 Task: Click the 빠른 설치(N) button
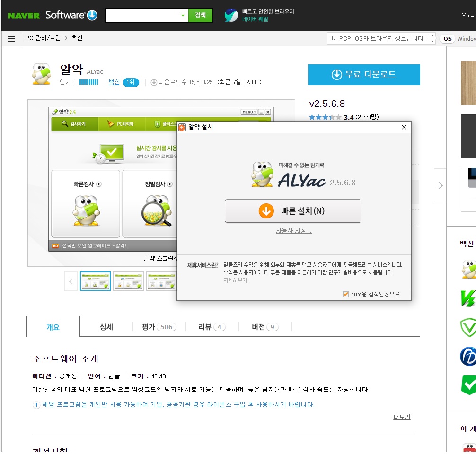click(292, 211)
